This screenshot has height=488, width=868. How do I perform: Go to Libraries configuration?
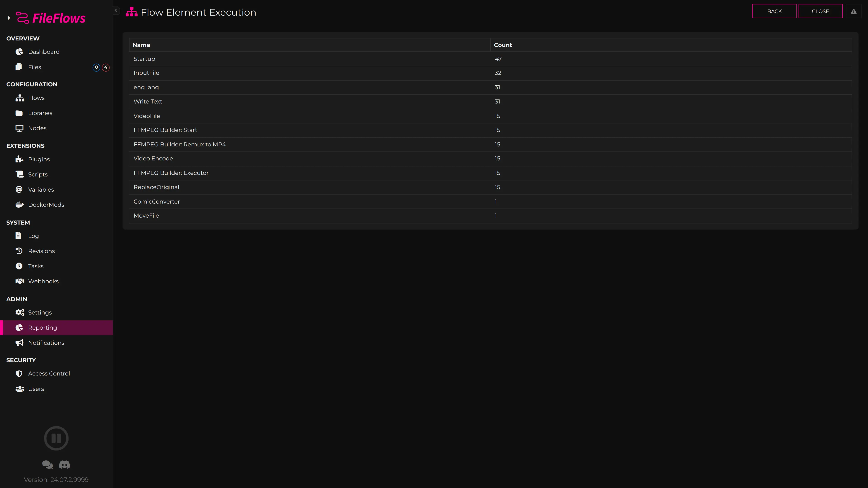(x=56, y=113)
